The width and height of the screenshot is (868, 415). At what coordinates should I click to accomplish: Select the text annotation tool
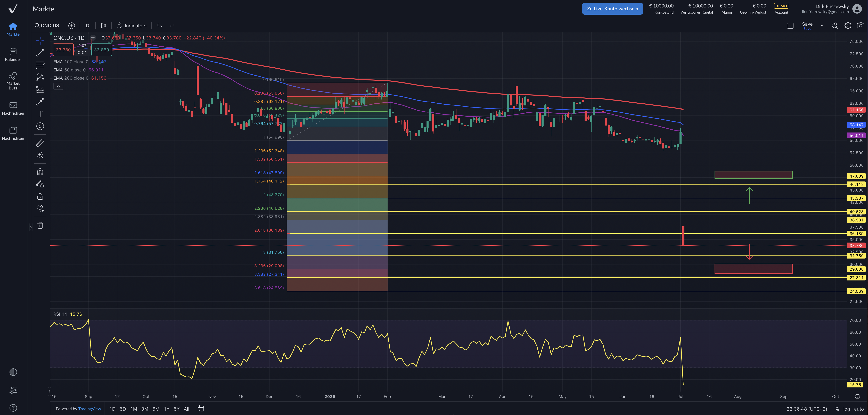[40, 114]
